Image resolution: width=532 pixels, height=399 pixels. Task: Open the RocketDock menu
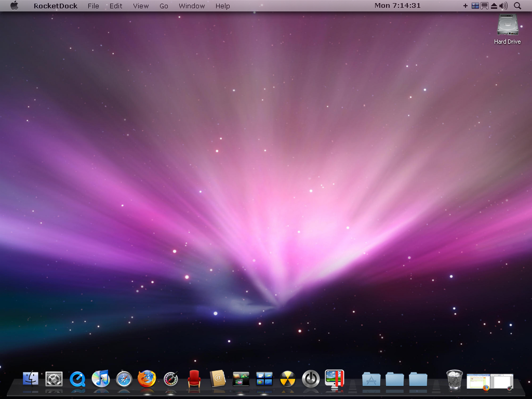point(56,6)
